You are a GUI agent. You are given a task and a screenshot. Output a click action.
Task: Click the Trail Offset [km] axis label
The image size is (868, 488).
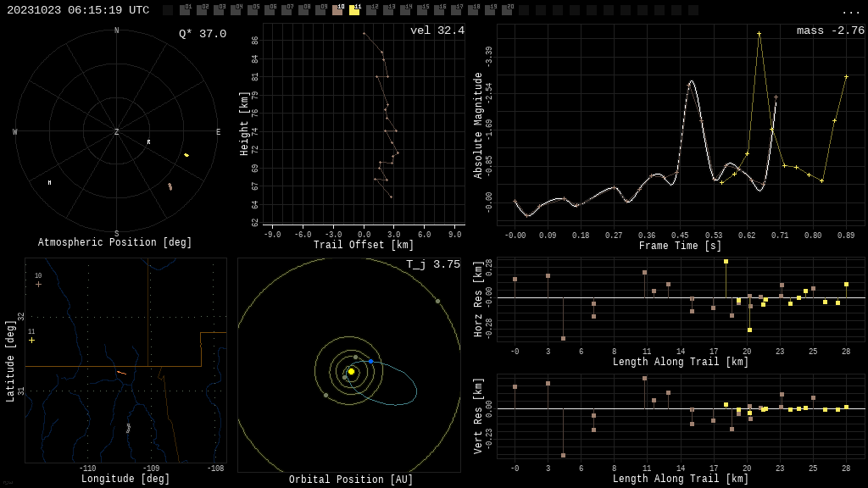364,245
